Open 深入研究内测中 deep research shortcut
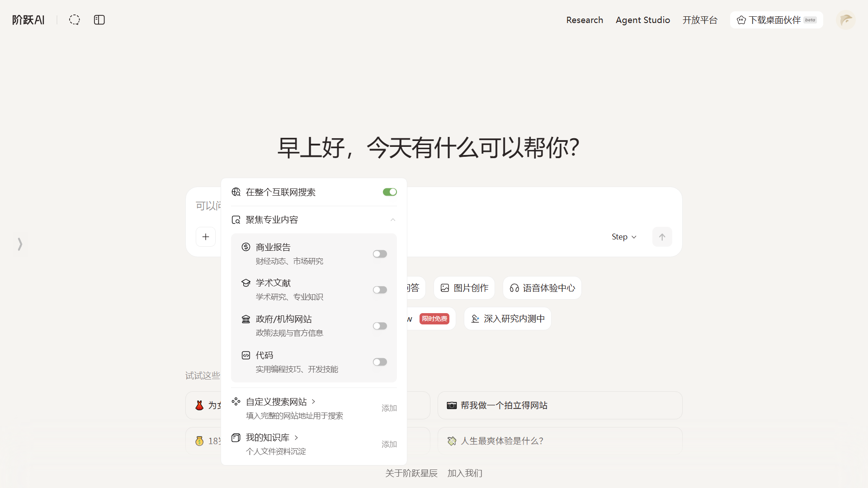The image size is (868, 488). click(508, 319)
